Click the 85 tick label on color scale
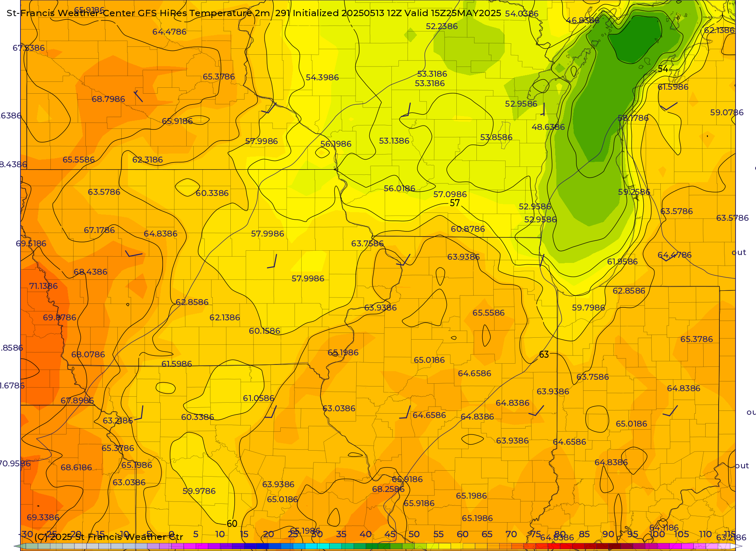 pyautogui.click(x=584, y=534)
